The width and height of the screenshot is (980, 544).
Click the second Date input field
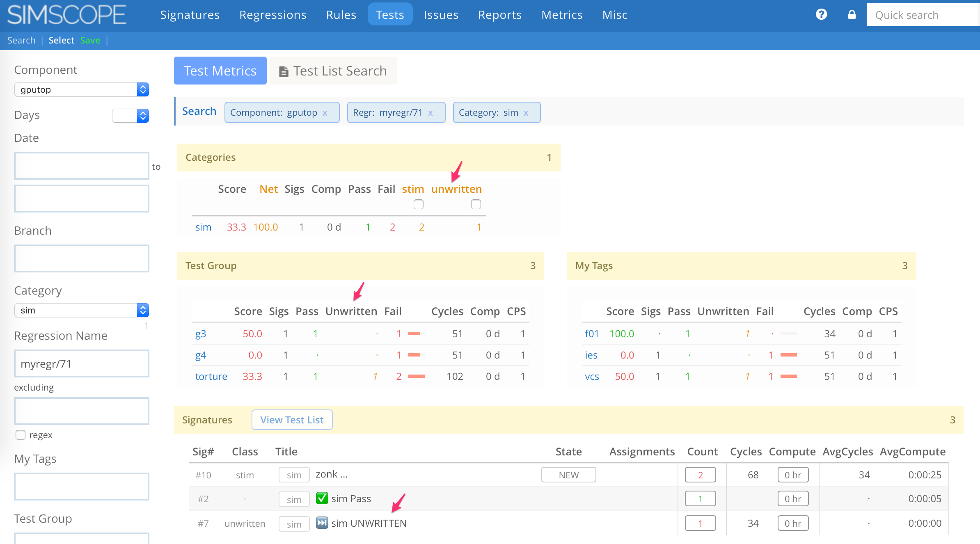[x=82, y=199]
